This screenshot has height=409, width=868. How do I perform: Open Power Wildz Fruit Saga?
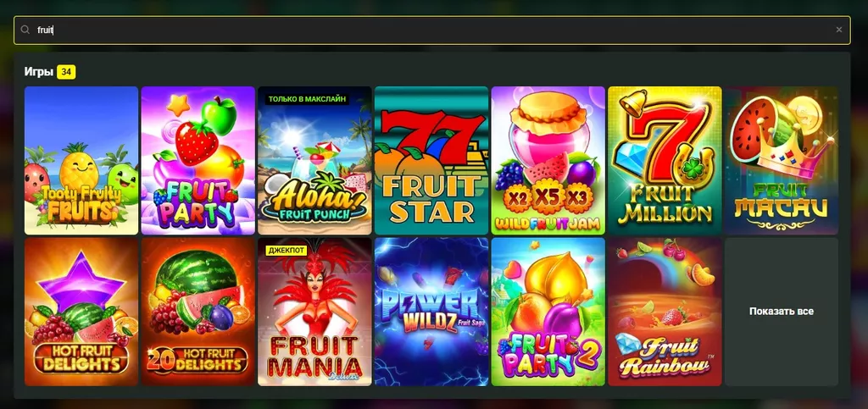pos(431,312)
